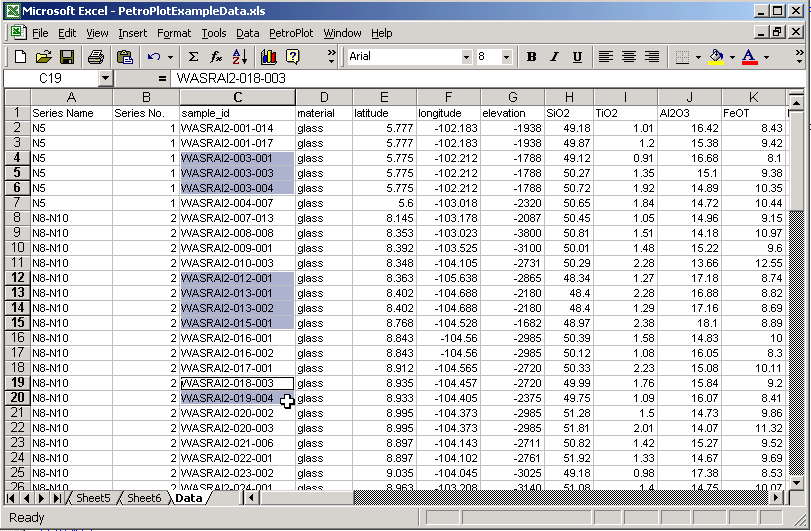The image size is (811, 531).
Task: Click the vertical scrollbar down arrow
Action: (x=796, y=482)
